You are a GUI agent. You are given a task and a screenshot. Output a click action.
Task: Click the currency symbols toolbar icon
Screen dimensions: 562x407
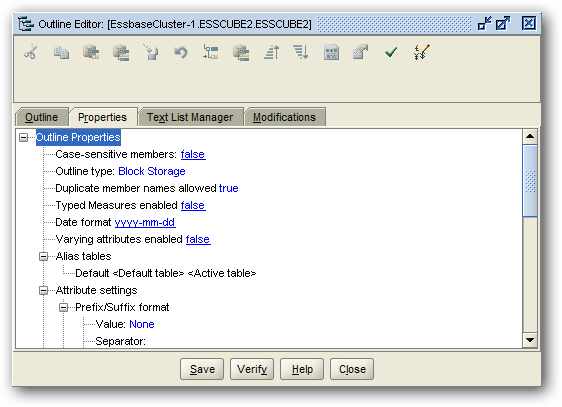coord(421,52)
